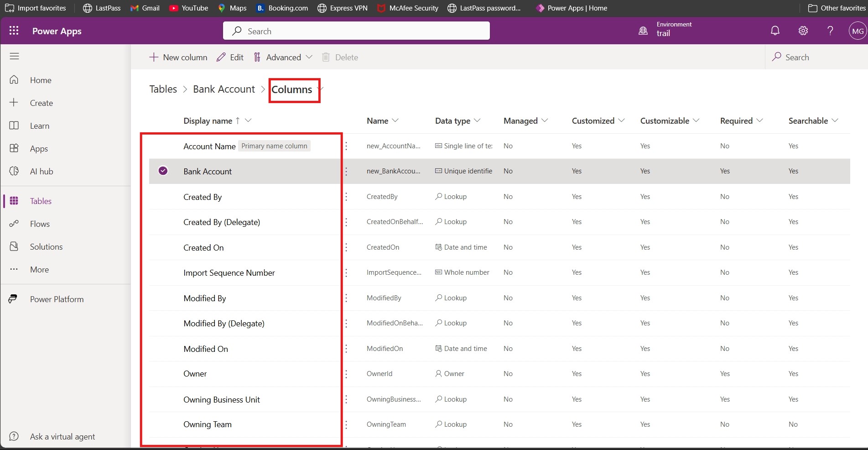Image resolution: width=868 pixels, height=450 pixels.
Task: Go to Solutions in sidebar
Action: tap(46, 247)
